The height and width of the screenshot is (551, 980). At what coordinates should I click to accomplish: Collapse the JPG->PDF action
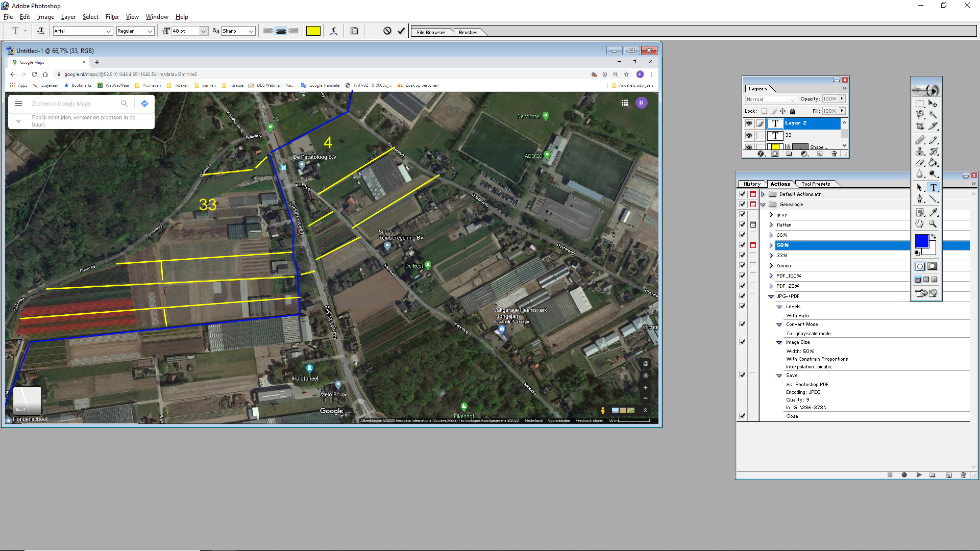(x=771, y=296)
